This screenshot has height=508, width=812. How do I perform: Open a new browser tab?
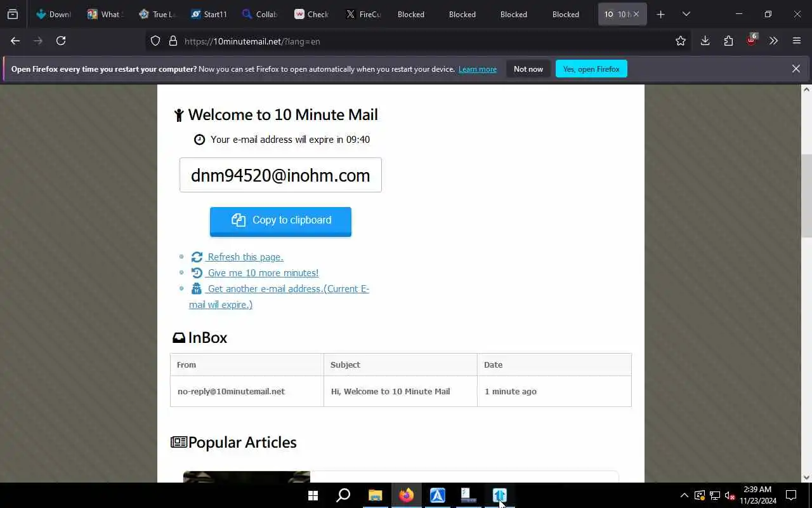pyautogui.click(x=660, y=14)
